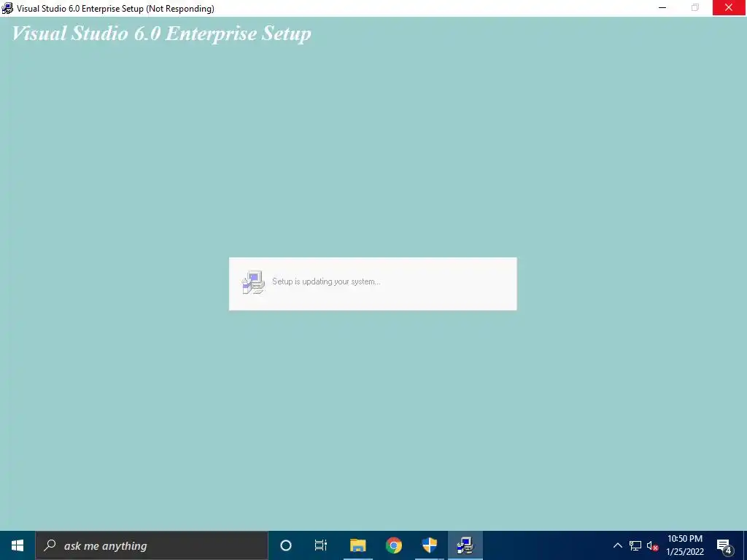Open the Windows Start menu
Image resolution: width=747 pixels, height=560 pixels.
click(x=18, y=545)
